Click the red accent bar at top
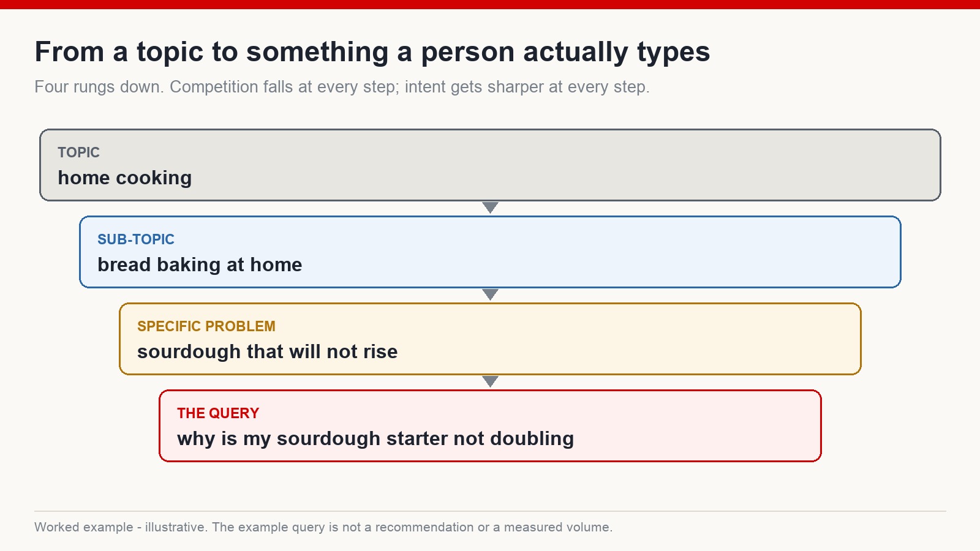 click(490, 4)
